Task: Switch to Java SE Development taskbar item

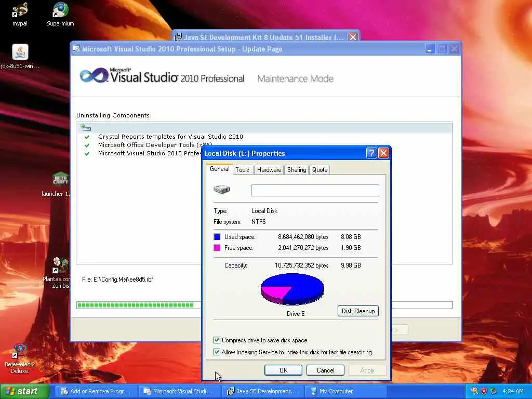Action: point(262,391)
